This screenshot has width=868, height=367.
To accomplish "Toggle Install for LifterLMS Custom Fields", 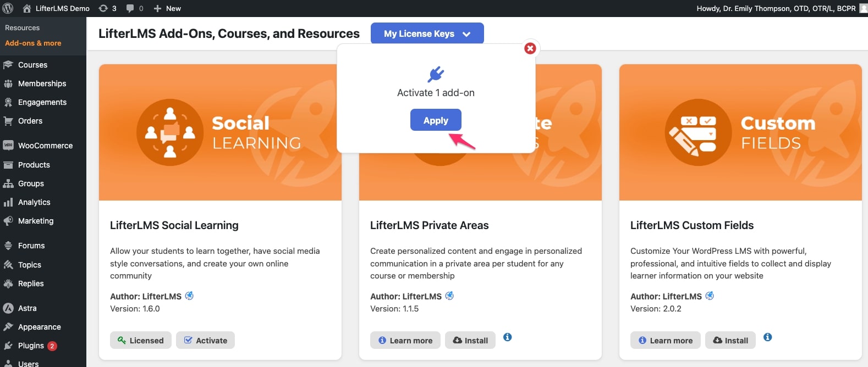I will (x=730, y=340).
